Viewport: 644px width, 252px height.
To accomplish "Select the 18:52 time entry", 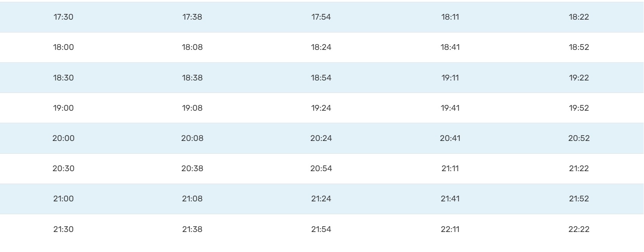I will [579, 47].
